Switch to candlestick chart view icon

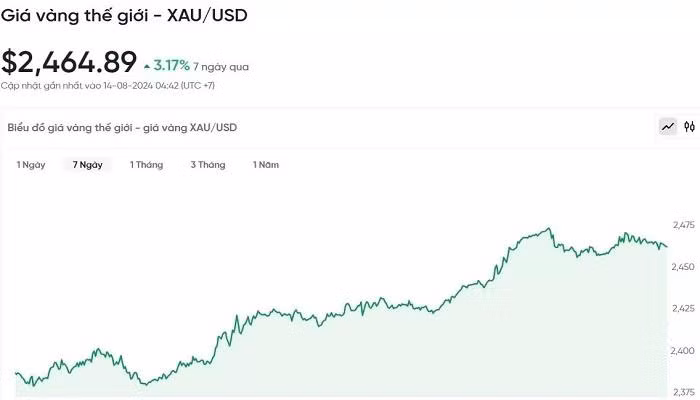click(689, 127)
